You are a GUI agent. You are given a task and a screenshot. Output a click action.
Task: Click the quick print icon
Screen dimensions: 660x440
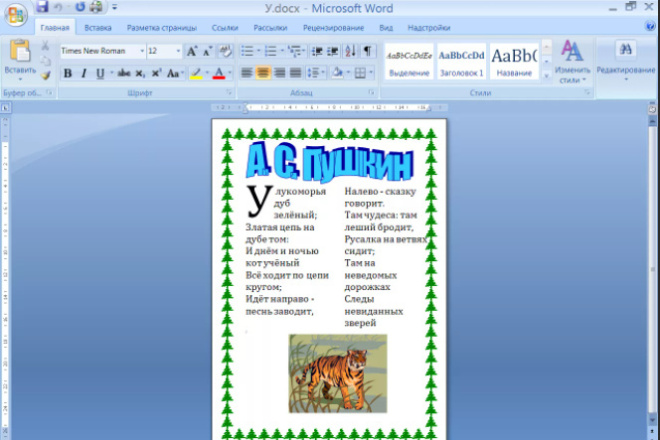tap(96, 7)
